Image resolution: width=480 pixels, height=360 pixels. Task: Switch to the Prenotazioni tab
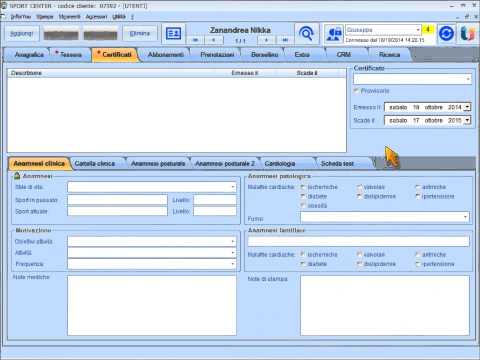point(217,55)
